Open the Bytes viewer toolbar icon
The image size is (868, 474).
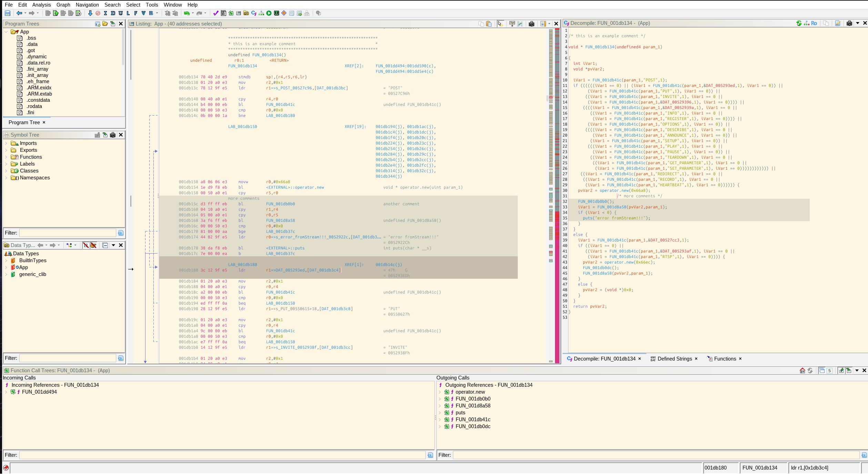tap(223, 13)
